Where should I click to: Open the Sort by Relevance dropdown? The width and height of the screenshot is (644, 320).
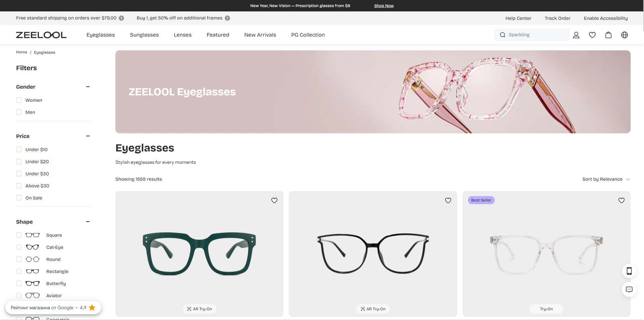[606, 179]
